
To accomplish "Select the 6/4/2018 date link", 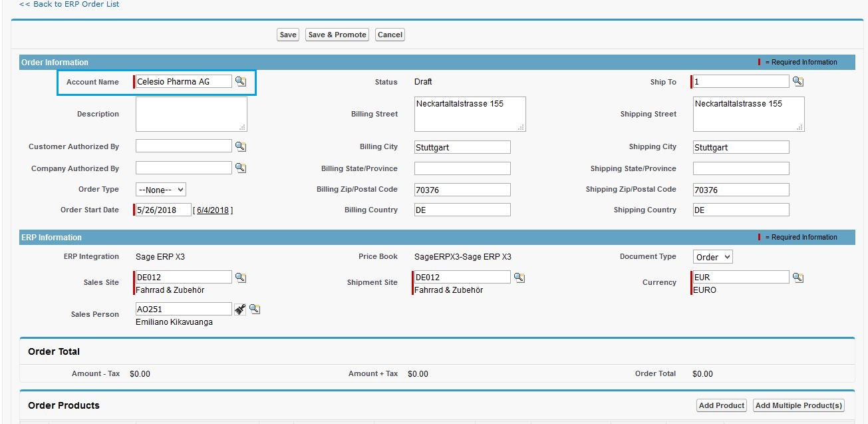I will [x=213, y=210].
